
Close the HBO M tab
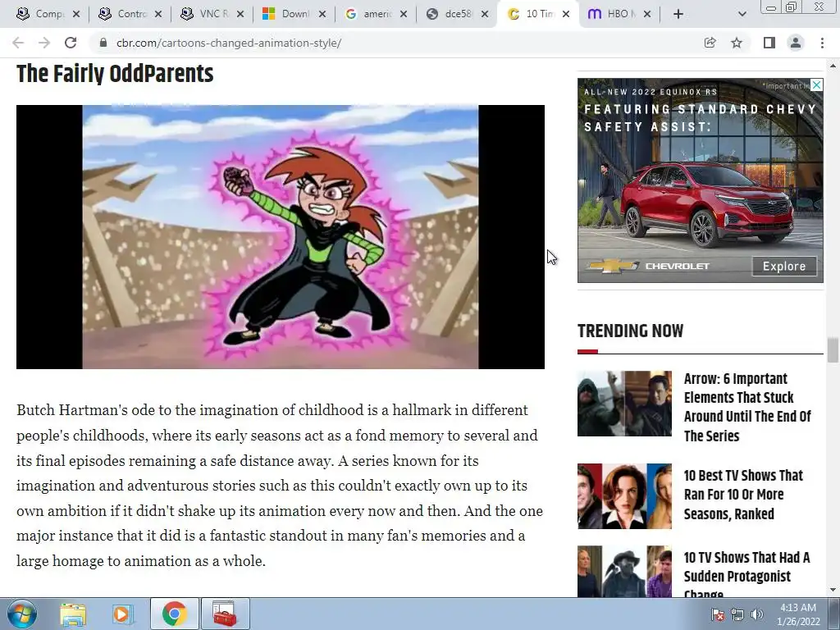click(647, 14)
